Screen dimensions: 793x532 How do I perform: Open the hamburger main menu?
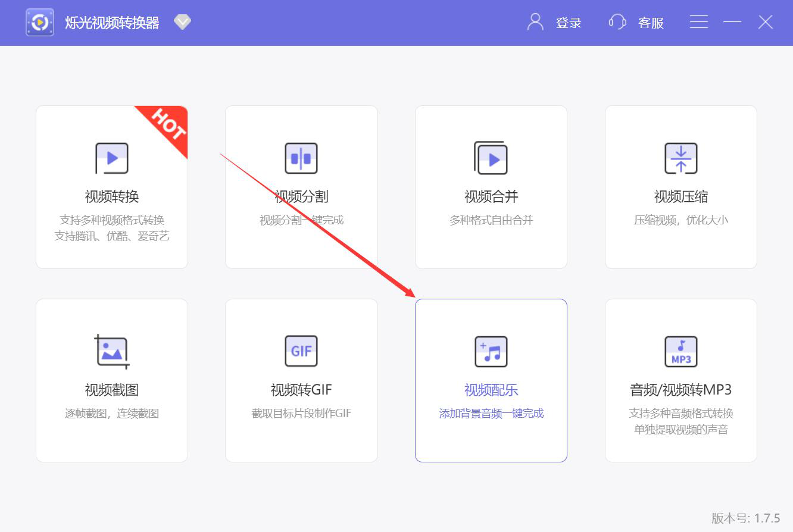[x=699, y=23]
